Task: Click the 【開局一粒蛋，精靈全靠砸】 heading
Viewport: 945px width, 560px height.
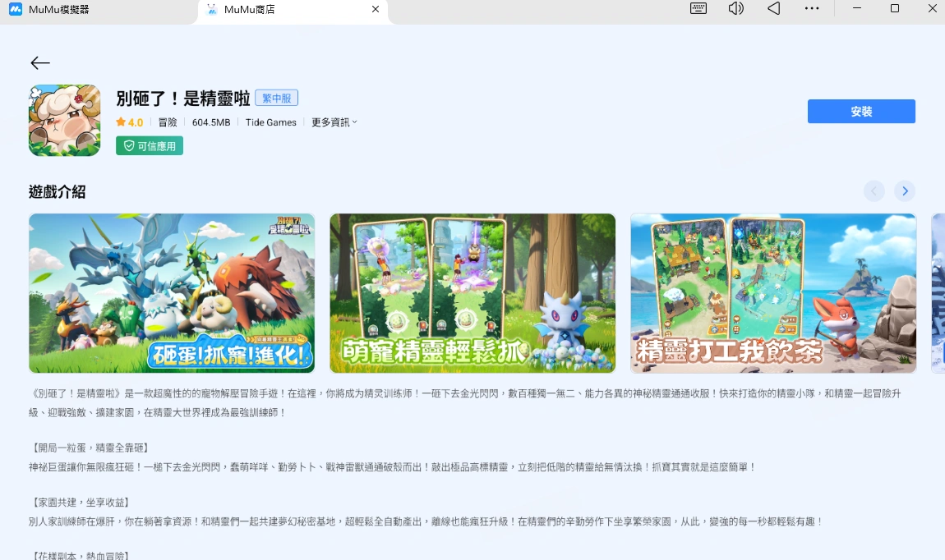Action: point(90,448)
